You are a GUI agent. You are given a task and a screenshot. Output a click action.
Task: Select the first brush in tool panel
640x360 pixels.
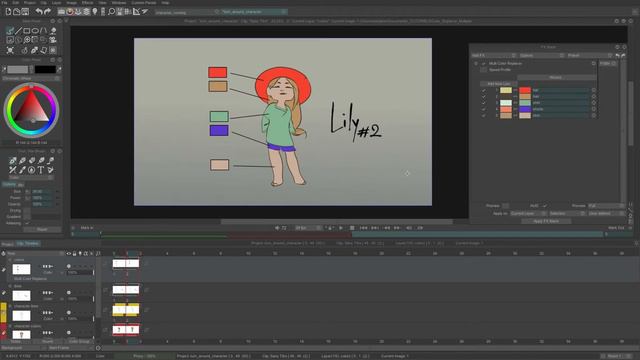click(13, 160)
